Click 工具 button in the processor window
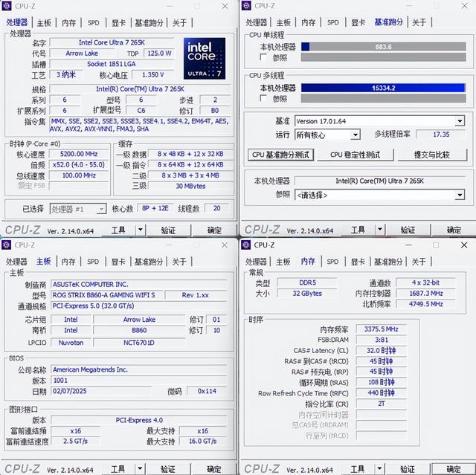The width and height of the screenshot is (476, 475). coord(118,230)
